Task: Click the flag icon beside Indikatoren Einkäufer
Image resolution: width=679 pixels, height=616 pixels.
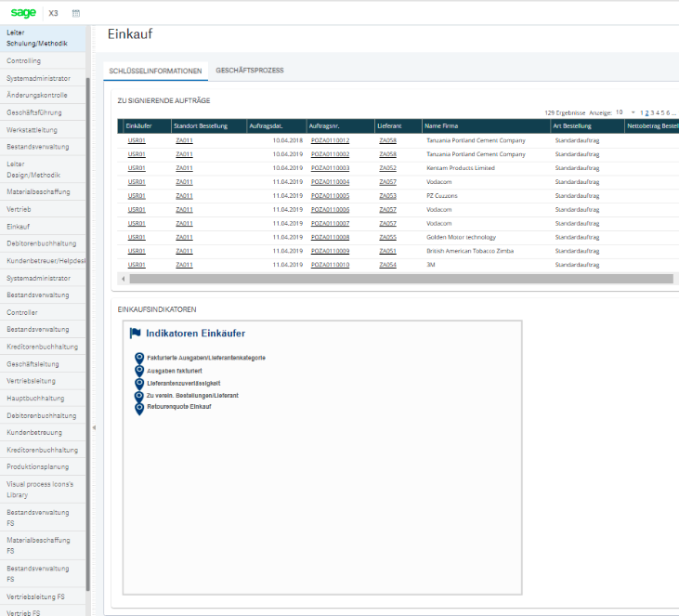Action: (x=135, y=334)
